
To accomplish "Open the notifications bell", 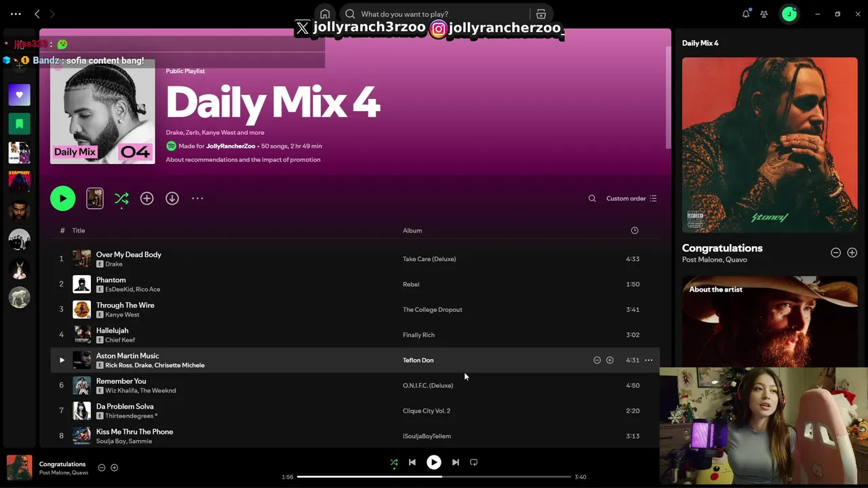I will (746, 14).
